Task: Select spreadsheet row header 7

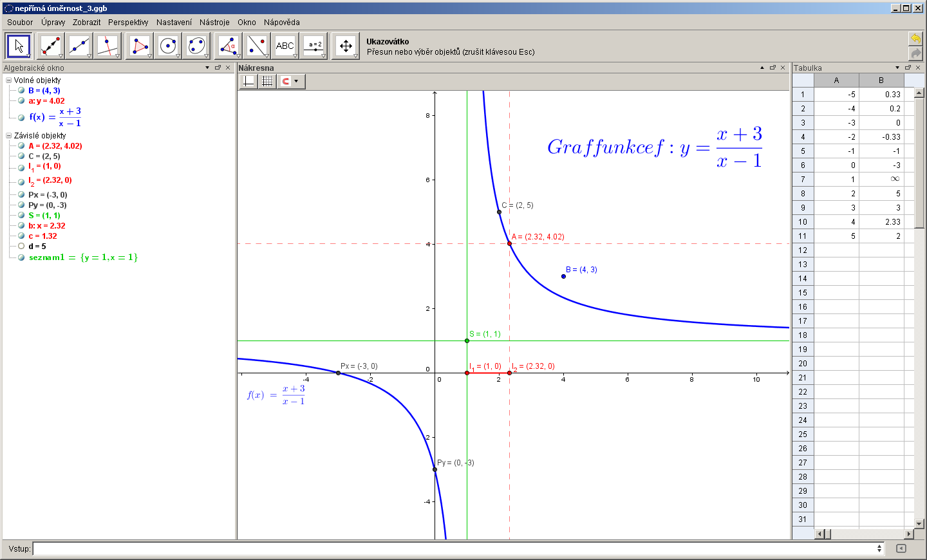Action: click(803, 180)
